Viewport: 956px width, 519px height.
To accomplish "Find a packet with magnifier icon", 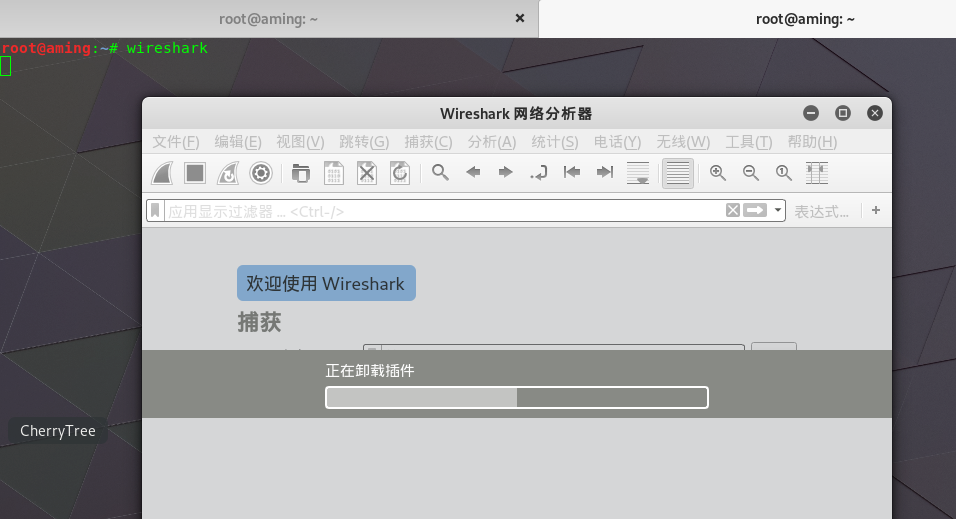I will pyautogui.click(x=440, y=173).
